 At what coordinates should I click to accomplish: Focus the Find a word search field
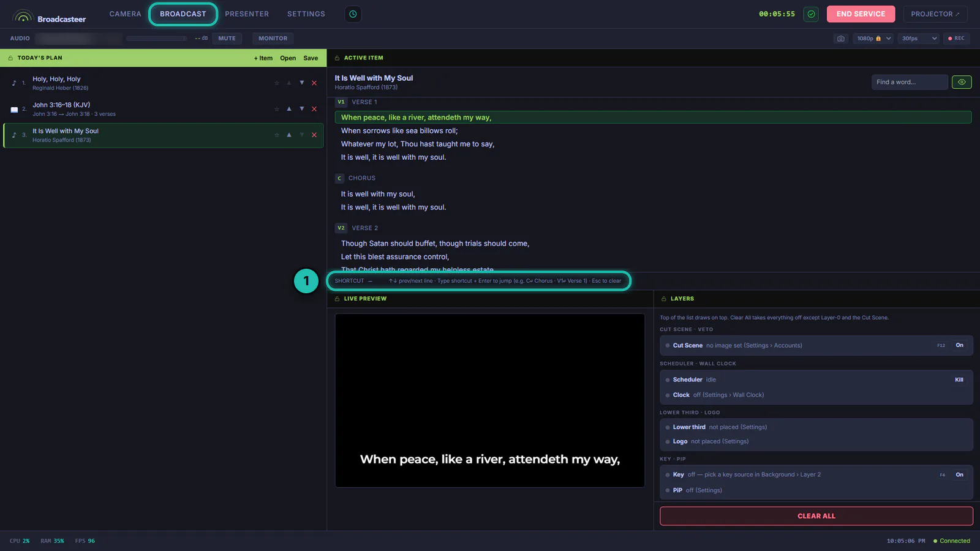click(910, 82)
